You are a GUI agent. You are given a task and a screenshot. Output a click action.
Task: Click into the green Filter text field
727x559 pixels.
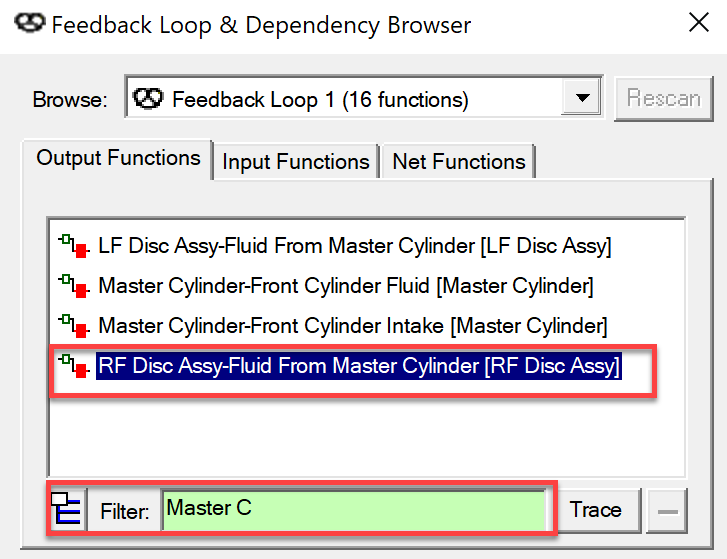point(353,510)
